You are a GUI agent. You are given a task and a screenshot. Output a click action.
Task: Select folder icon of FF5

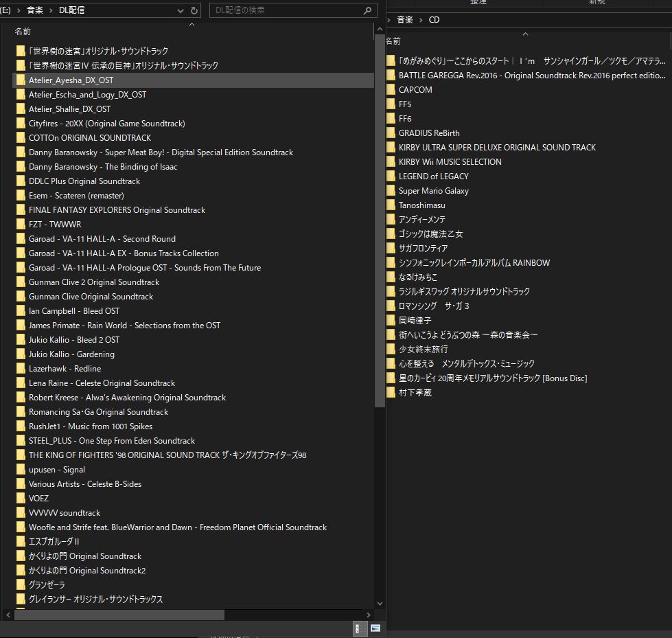coord(391,104)
